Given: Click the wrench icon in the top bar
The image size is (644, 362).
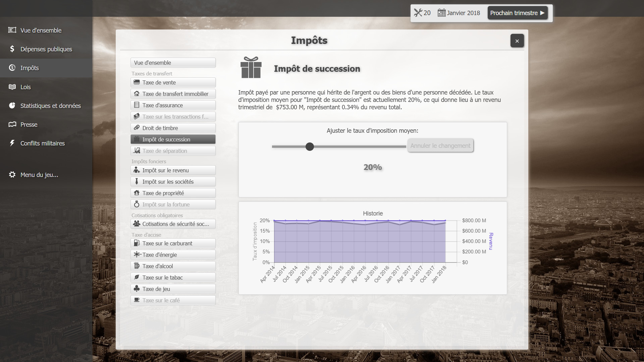Looking at the screenshot, I should click(x=418, y=13).
